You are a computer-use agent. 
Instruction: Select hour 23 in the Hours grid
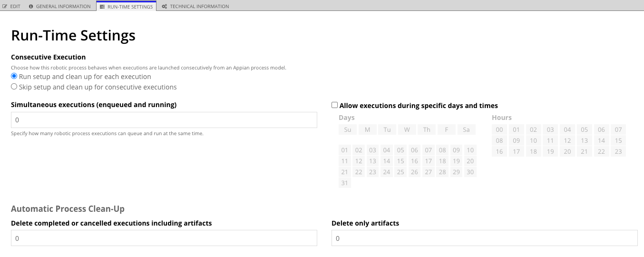click(618, 151)
